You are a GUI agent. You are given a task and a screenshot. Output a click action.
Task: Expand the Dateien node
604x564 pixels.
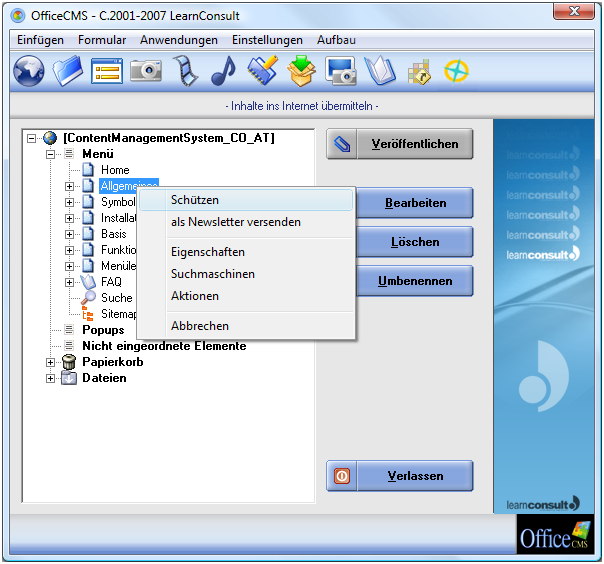point(50,378)
